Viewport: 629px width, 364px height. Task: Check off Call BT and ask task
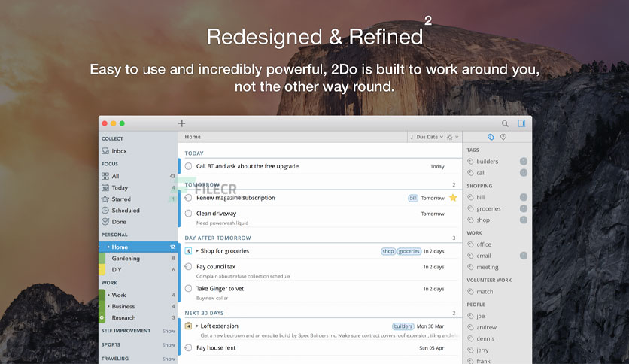(188, 166)
